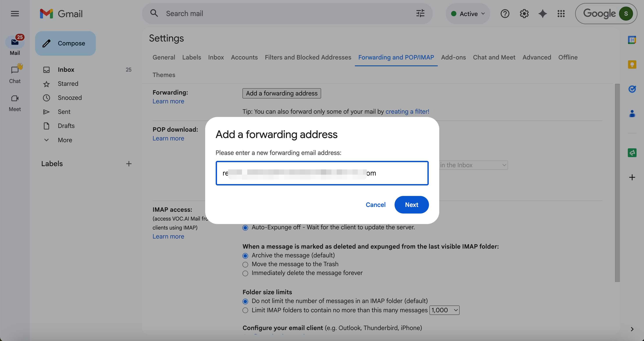Click the Gemini sparkle icon
The height and width of the screenshot is (341, 644).
coord(543,14)
